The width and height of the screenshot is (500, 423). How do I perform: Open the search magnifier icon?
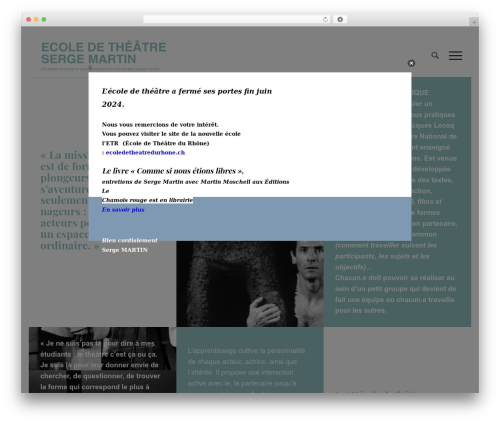click(435, 55)
